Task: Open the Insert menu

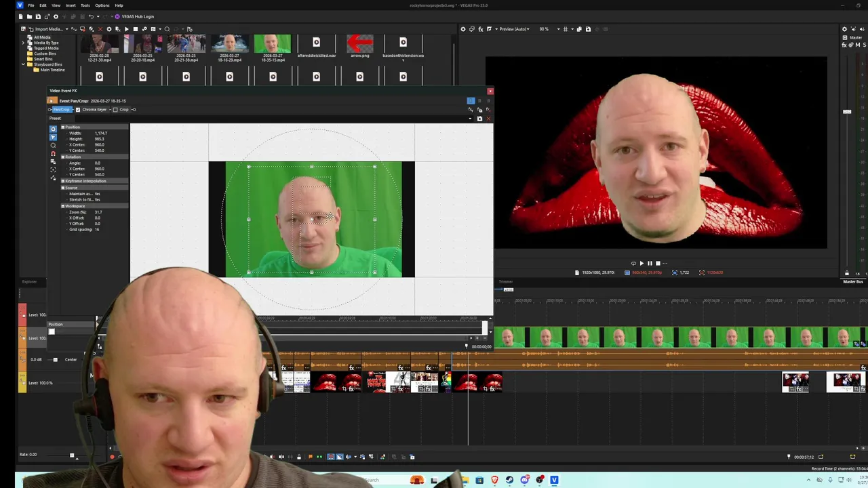Action: pos(71,5)
